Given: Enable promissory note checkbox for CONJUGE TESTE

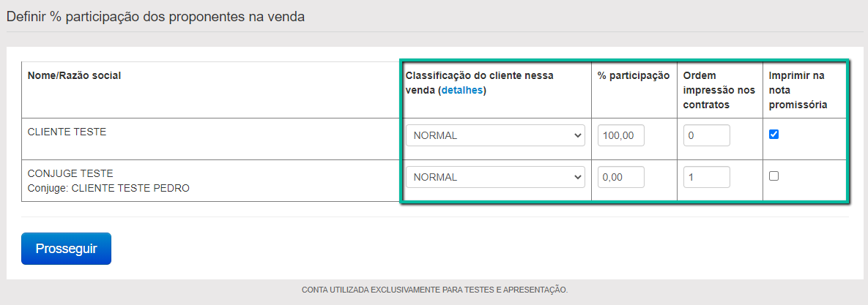Looking at the screenshot, I should (774, 176).
